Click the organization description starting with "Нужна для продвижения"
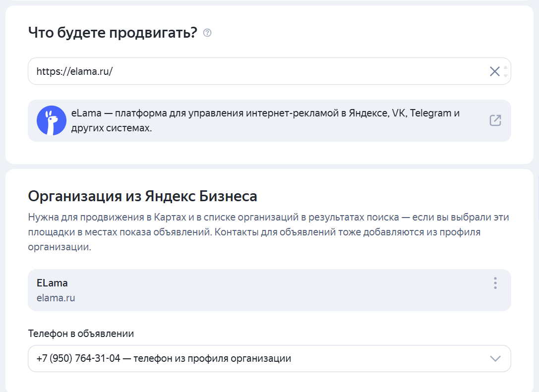Image resolution: width=539 pixels, height=392 pixels. pos(268,232)
